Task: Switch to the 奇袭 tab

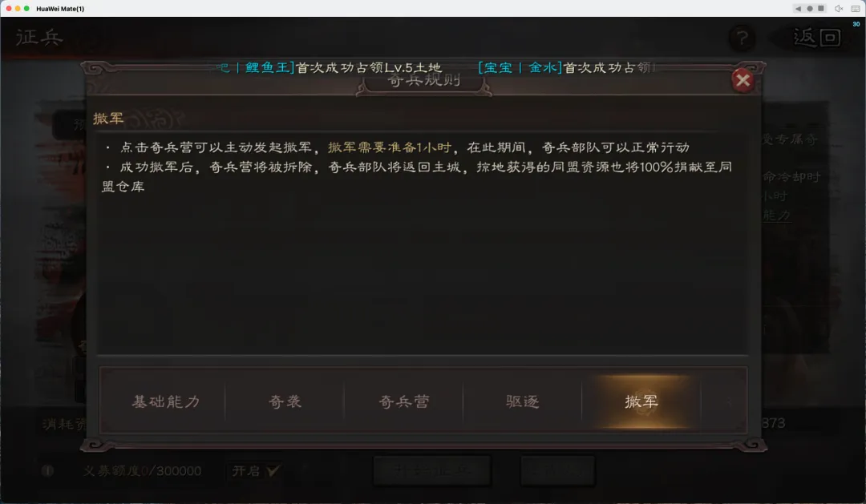Action: 285,401
